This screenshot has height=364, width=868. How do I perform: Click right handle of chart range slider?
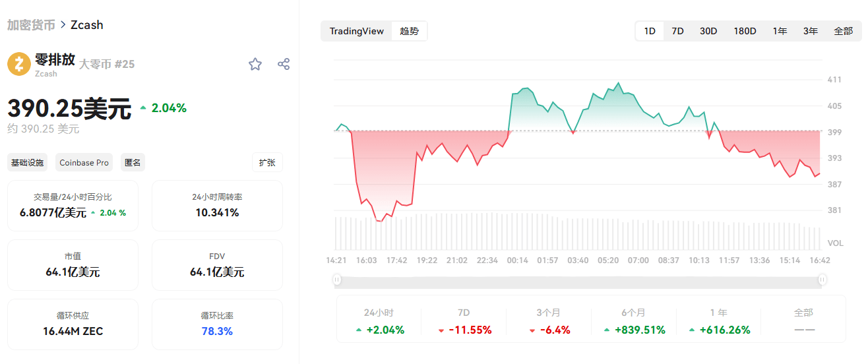coord(822,280)
